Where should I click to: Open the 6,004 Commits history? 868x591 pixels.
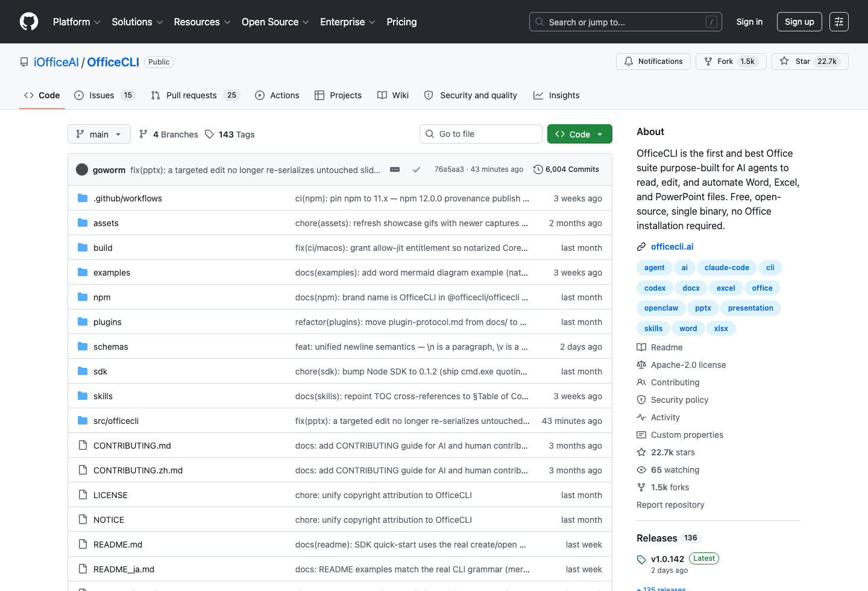pos(566,169)
